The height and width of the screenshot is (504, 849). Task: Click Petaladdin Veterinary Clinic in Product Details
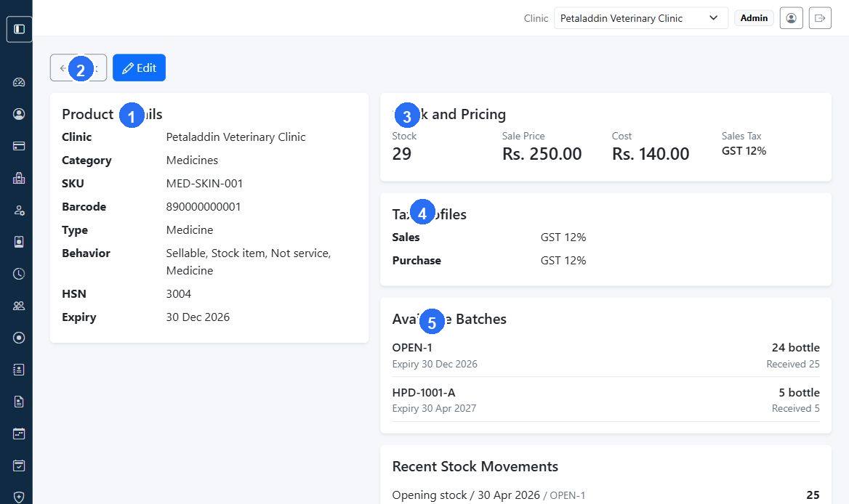click(236, 137)
